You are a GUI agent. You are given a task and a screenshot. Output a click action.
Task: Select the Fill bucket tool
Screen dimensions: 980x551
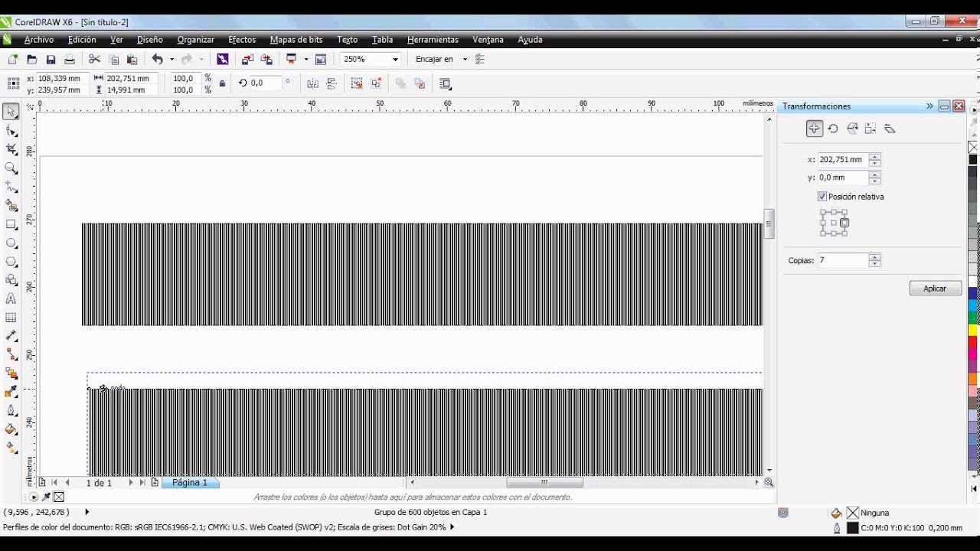[11, 430]
